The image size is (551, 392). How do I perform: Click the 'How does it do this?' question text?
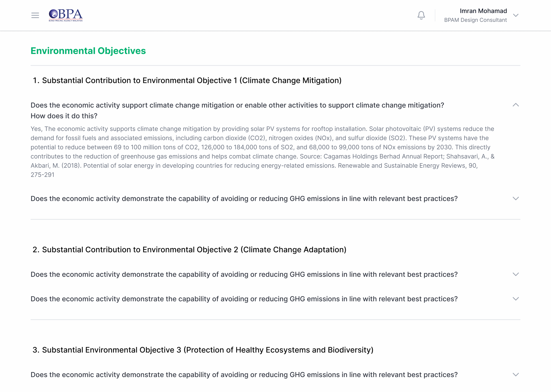tap(64, 116)
